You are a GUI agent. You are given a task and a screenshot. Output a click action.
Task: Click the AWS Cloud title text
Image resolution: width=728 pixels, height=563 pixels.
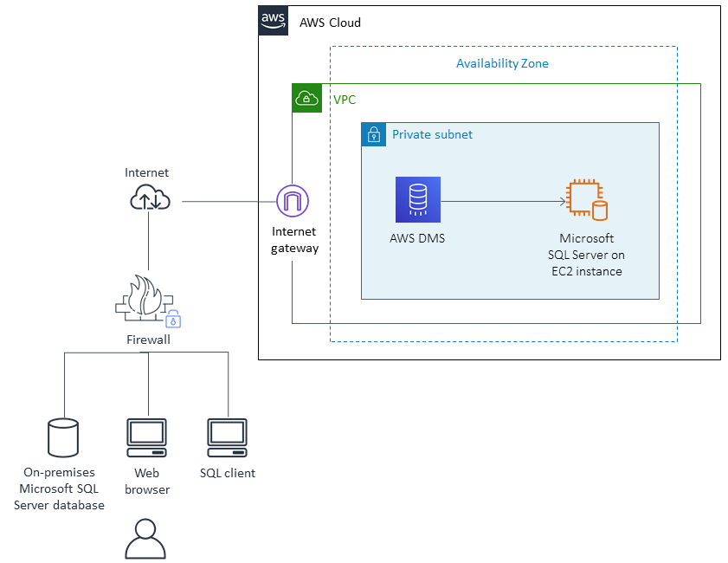330,23
